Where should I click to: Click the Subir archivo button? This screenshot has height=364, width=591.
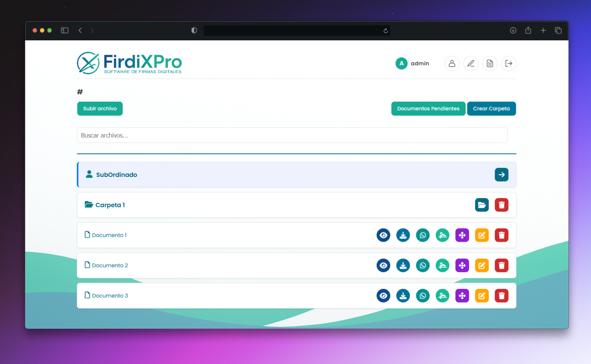(x=100, y=109)
